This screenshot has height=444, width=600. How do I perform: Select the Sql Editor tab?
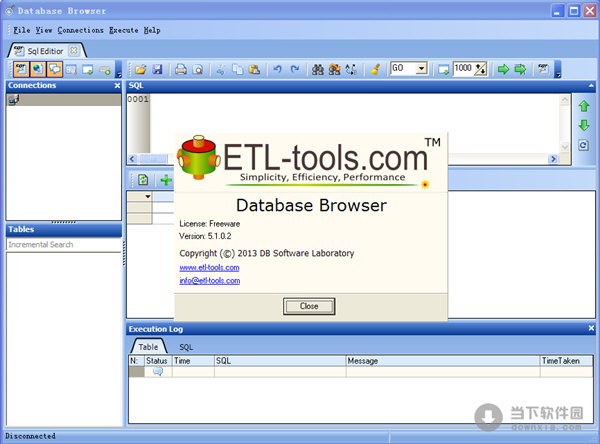[44, 51]
